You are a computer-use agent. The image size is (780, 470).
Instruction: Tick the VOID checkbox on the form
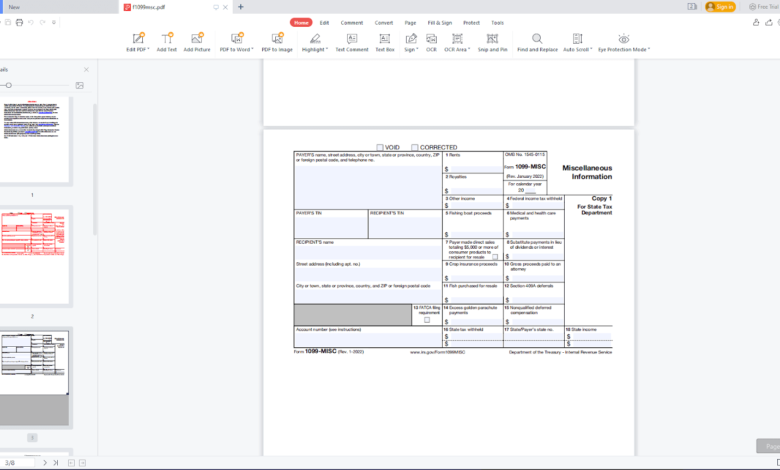point(380,147)
